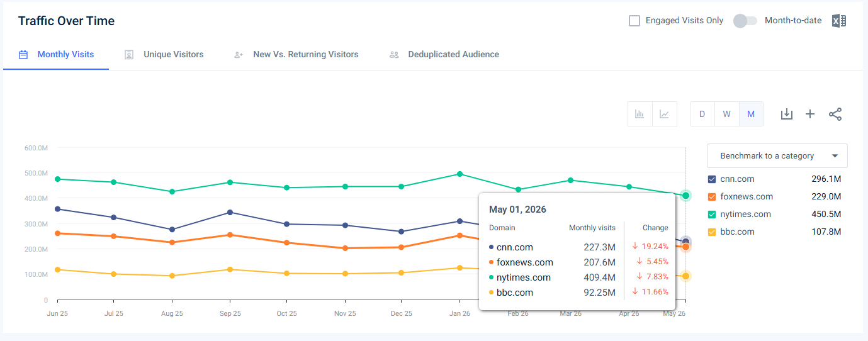Click nytimes.com visits 409.4M in tooltip
This screenshot has height=341, width=868.
click(599, 277)
